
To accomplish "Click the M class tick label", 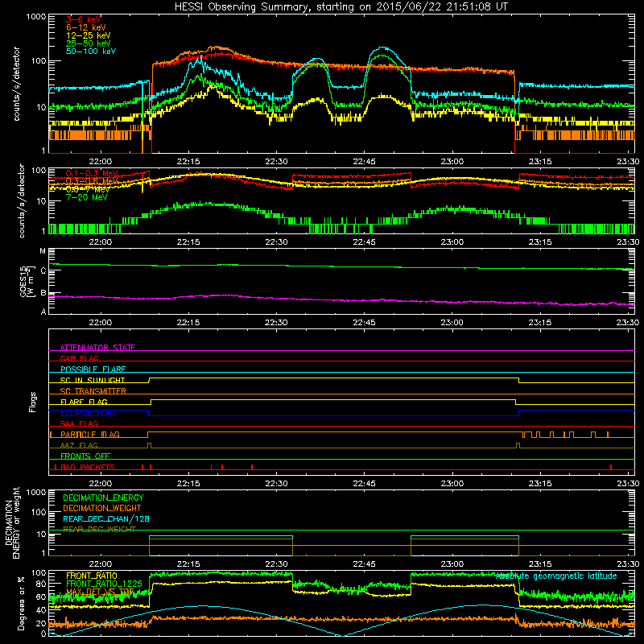I will click(43, 251).
